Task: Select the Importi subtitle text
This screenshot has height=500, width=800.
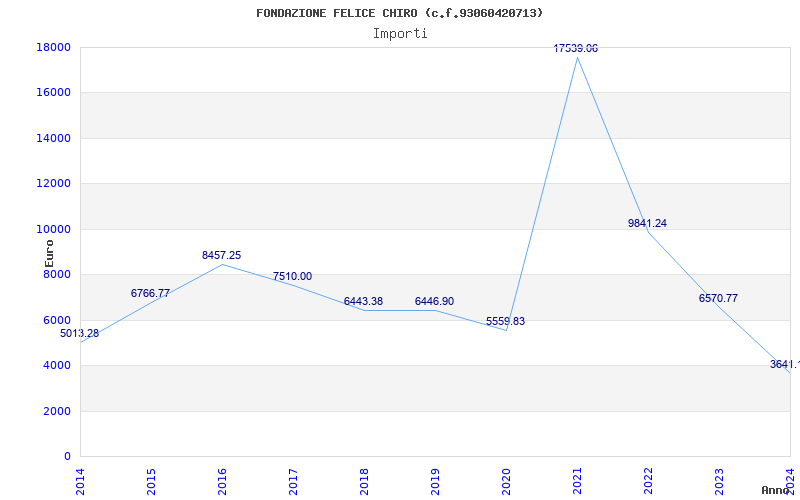Action: point(400,34)
